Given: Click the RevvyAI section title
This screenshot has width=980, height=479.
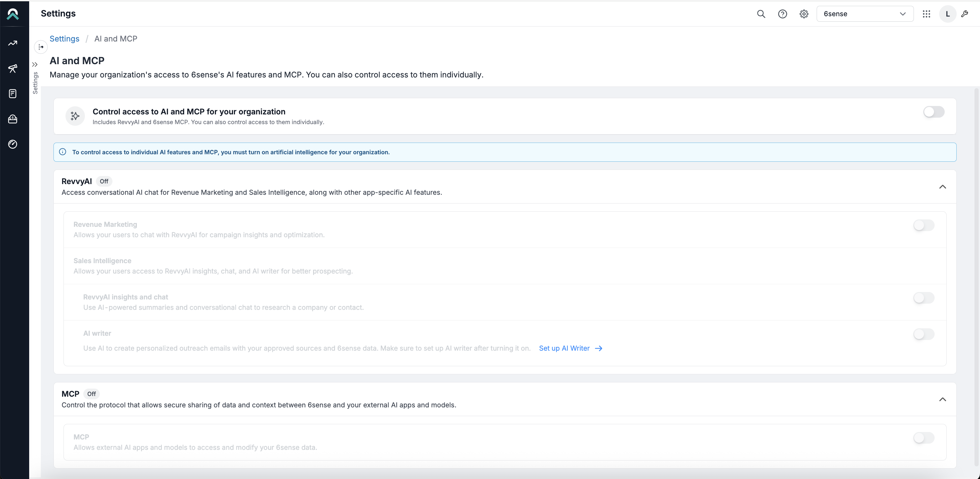Looking at the screenshot, I should pyautogui.click(x=76, y=181).
